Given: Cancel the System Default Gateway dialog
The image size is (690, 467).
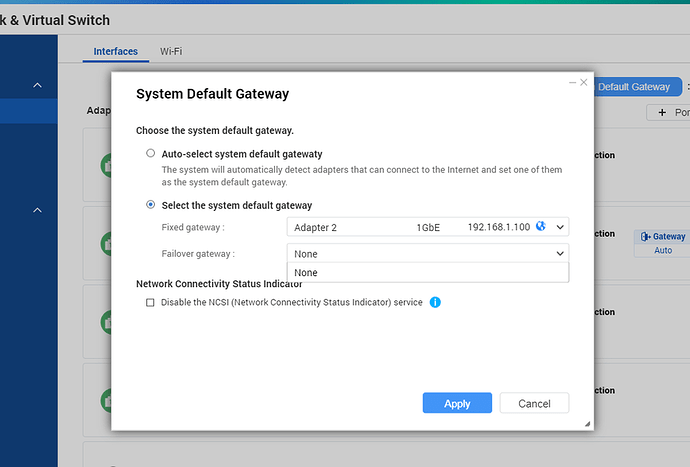Looking at the screenshot, I should (x=534, y=403).
